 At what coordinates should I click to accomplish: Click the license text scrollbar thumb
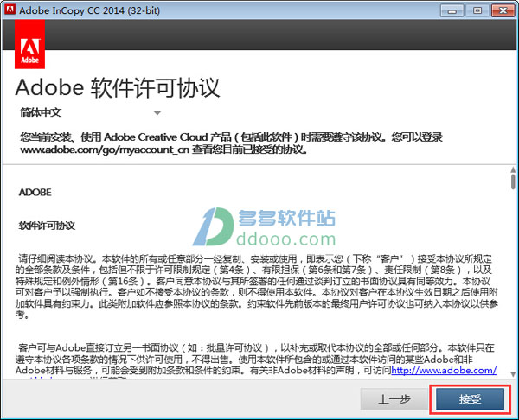[513, 181]
